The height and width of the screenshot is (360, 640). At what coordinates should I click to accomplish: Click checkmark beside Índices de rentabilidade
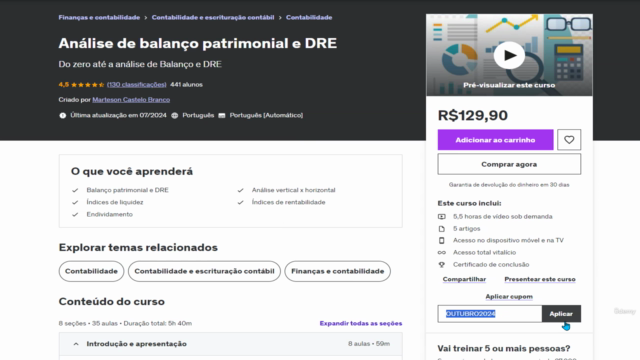tap(240, 202)
